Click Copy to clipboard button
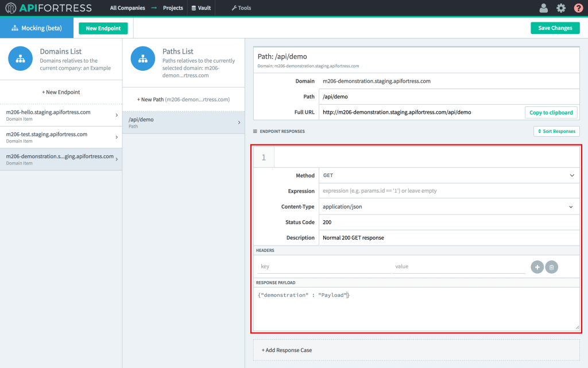Image resolution: width=588 pixels, height=368 pixels. click(551, 112)
